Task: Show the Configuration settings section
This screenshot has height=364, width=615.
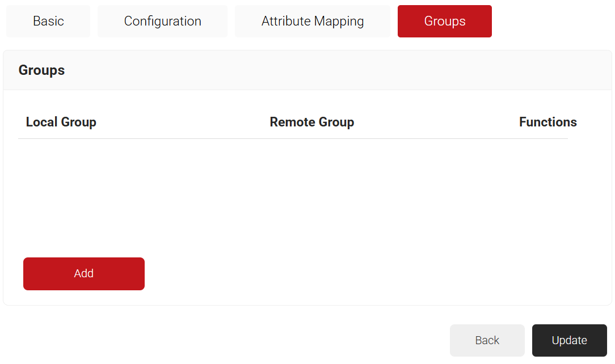Action: click(162, 22)
